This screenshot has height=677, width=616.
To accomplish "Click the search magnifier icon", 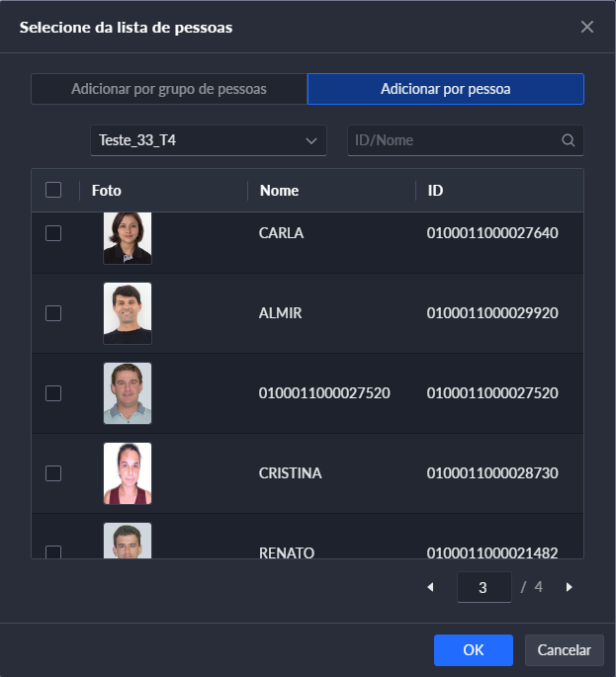I will (x=569, y=140).
